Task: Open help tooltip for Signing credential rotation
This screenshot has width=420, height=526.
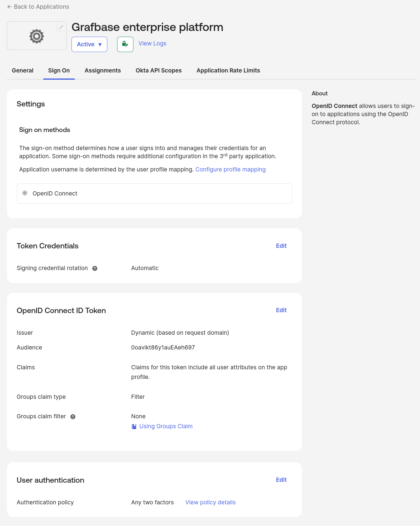Action: coord(95,268)
